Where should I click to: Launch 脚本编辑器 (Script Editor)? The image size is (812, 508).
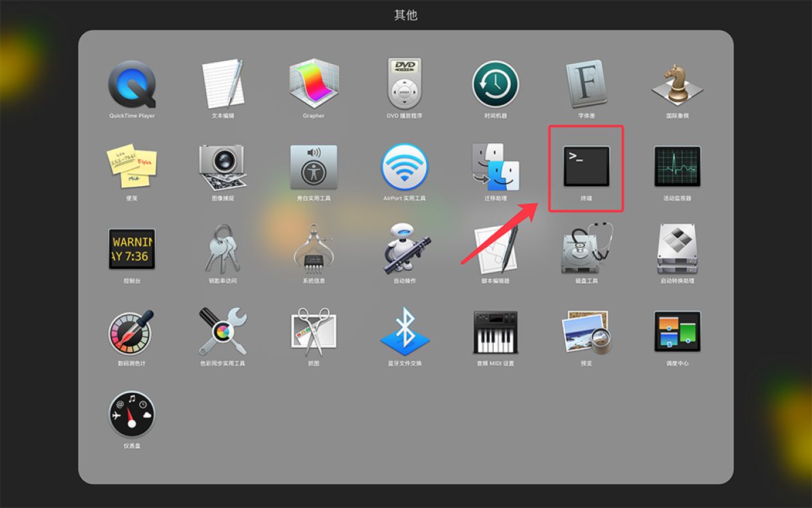496,250
